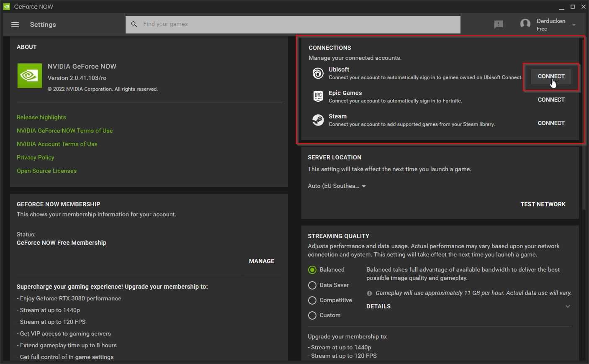589x364 pixels.
Task: Open the hamburger navigation menu
Action: point(15,25)
